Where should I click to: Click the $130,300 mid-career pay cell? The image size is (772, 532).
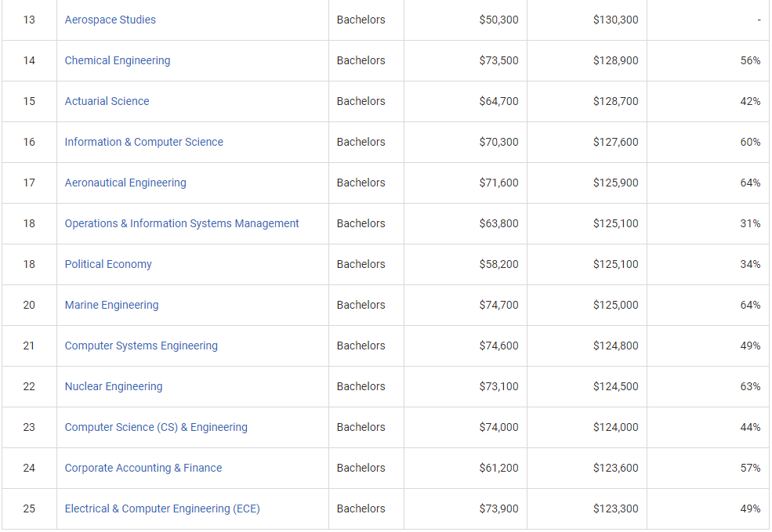(615, 20)
